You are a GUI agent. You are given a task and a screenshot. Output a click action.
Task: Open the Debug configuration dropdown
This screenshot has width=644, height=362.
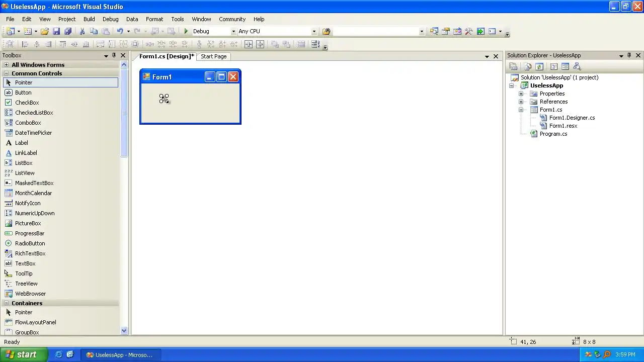tap(233, 31)
